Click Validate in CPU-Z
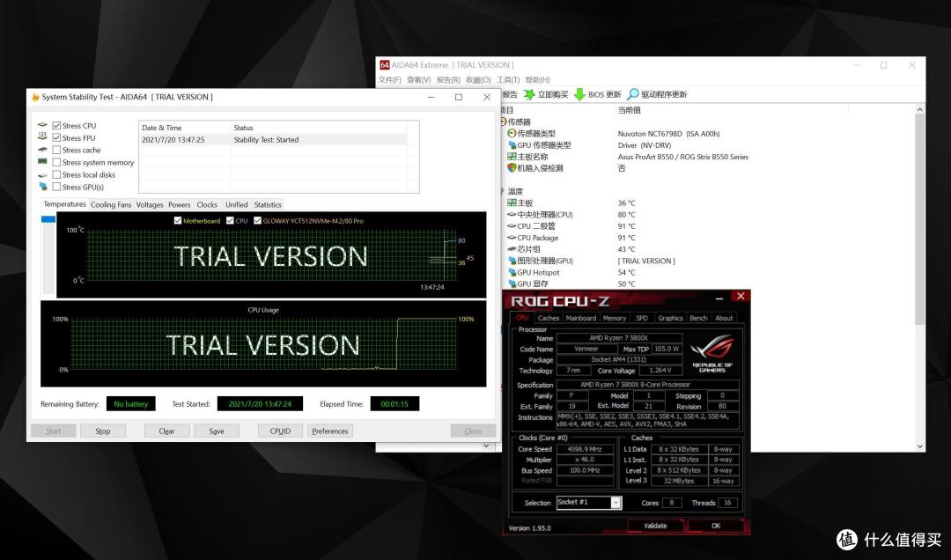Screen dimensions: 951x560 (x=655, y=526)
